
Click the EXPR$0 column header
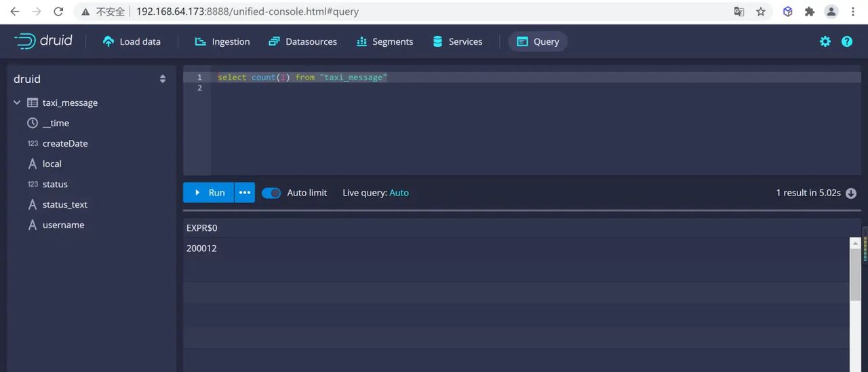[x=202, y=228]
